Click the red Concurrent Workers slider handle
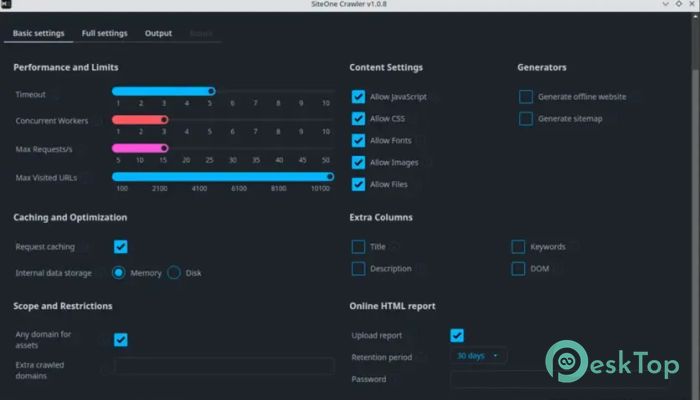The width and height of the screenshot is (700, 400). click(x=164, y=120)
